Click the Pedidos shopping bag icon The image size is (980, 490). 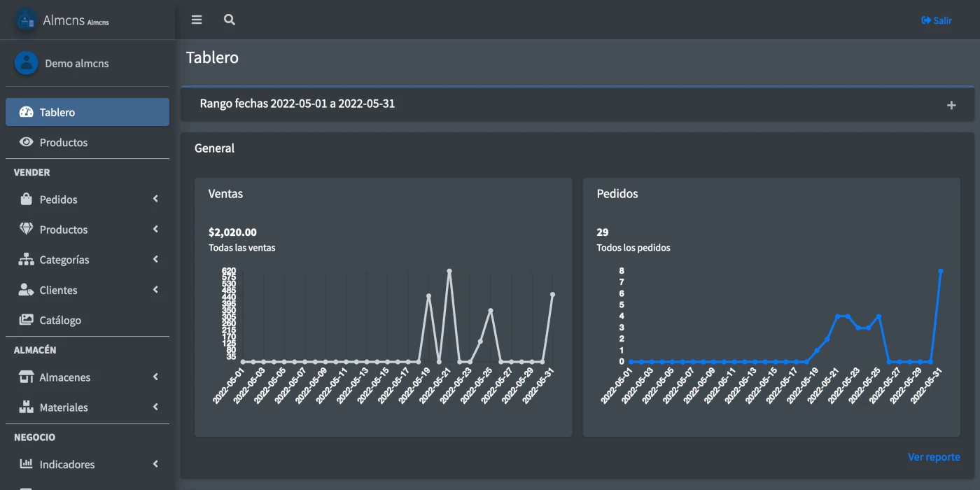pyautogui.click(x=27, y=199)
